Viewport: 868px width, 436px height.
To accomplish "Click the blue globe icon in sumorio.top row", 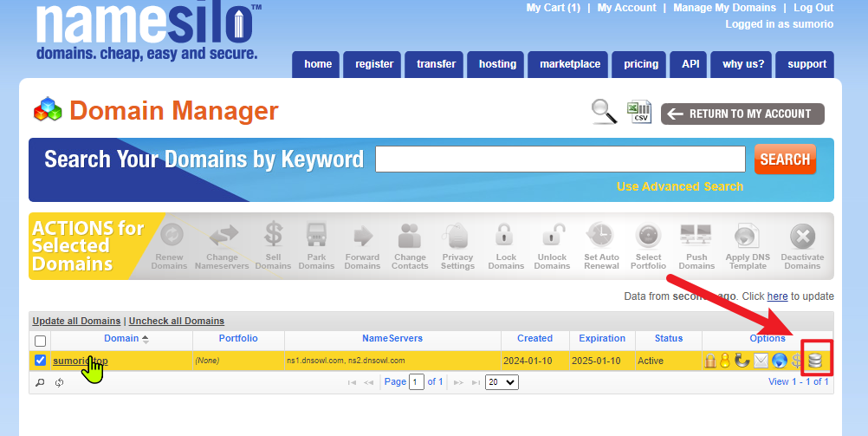I will pyautogui.click(x=780, y=361).
